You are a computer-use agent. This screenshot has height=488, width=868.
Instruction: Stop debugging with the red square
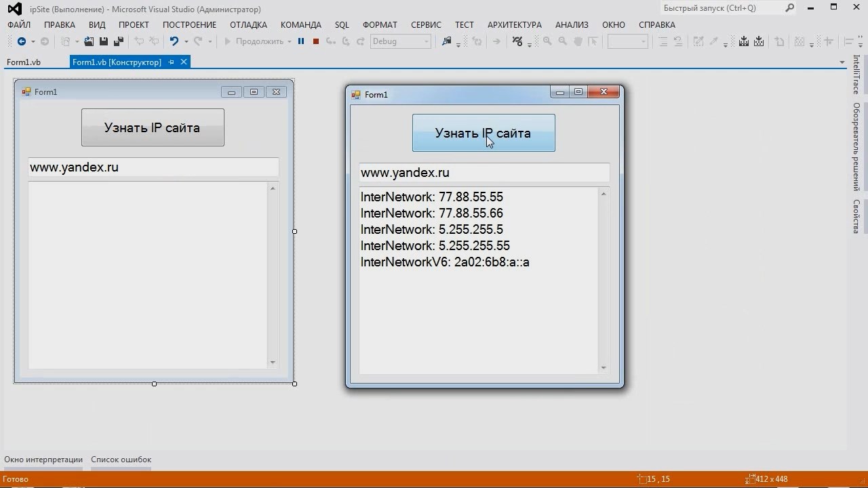point(316,41)
